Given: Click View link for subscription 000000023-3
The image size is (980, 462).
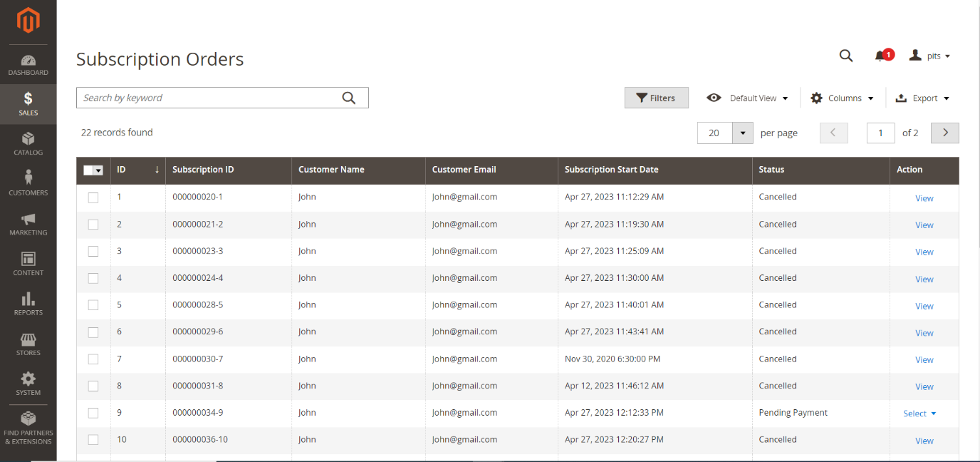Looking at the screenshot, I should 924,252.
